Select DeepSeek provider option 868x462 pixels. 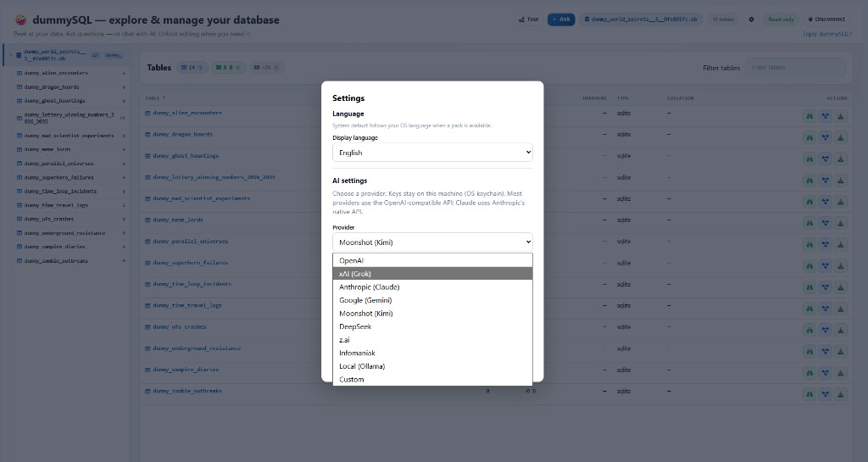pyautogui.click(x=432, y=327)
